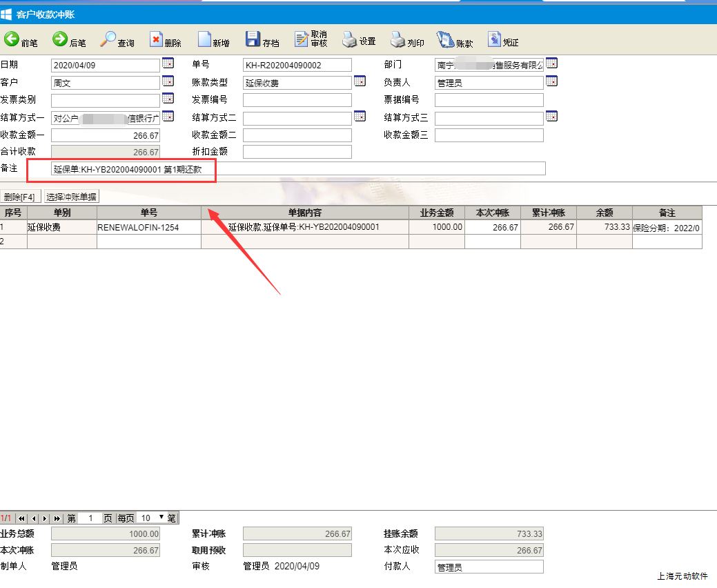Open the 账款 accounts icon
Image resolution: width=717 pixels, height=588 pixels.
point(455,41)
